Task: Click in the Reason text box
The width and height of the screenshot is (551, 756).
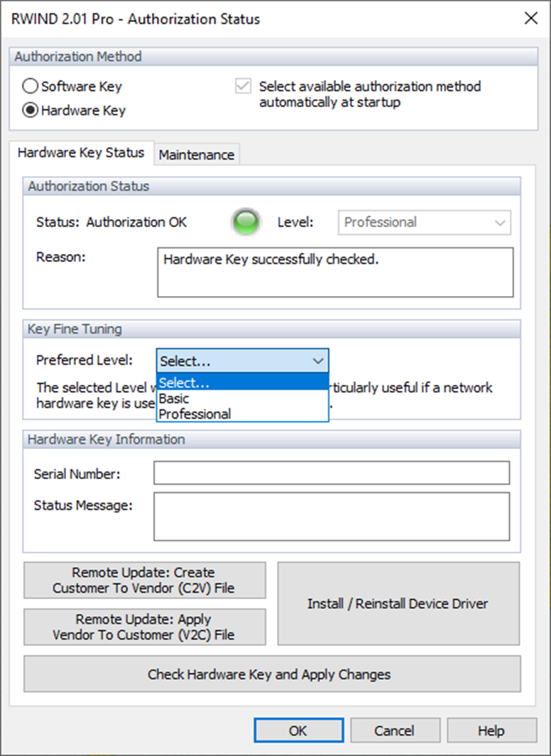Action: 334,272
